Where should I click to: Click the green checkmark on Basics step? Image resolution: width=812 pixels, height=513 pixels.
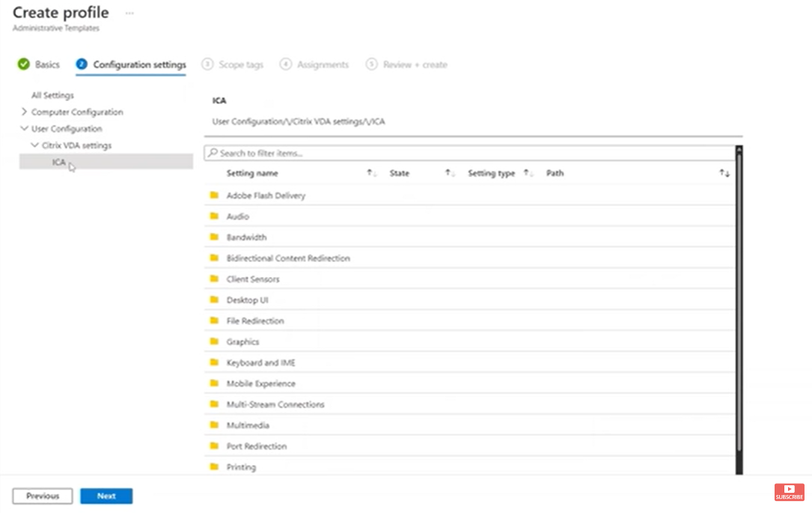[x=22, y=64]
